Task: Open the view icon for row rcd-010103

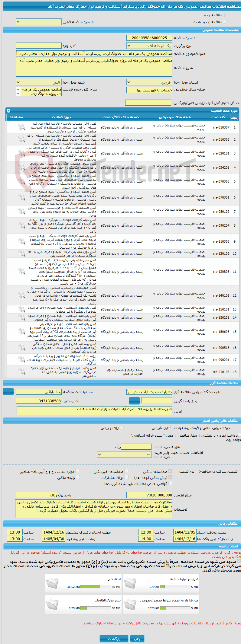Action: (22, 372)
